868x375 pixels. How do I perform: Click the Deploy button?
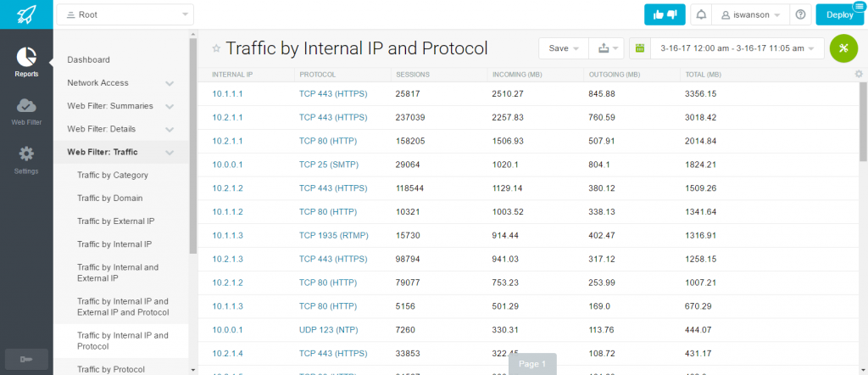(x=840, y=15)
